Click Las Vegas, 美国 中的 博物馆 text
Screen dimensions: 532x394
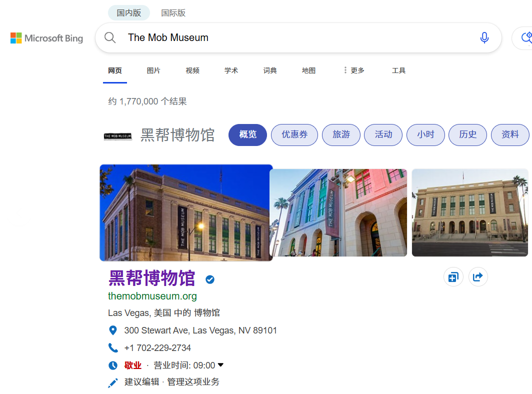(164, 312)
